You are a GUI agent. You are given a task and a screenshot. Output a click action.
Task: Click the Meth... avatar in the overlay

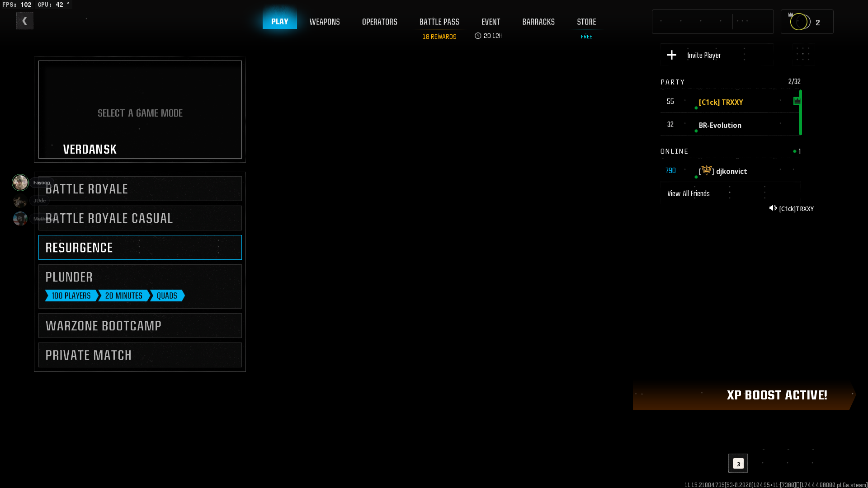[x=20, y=219]
